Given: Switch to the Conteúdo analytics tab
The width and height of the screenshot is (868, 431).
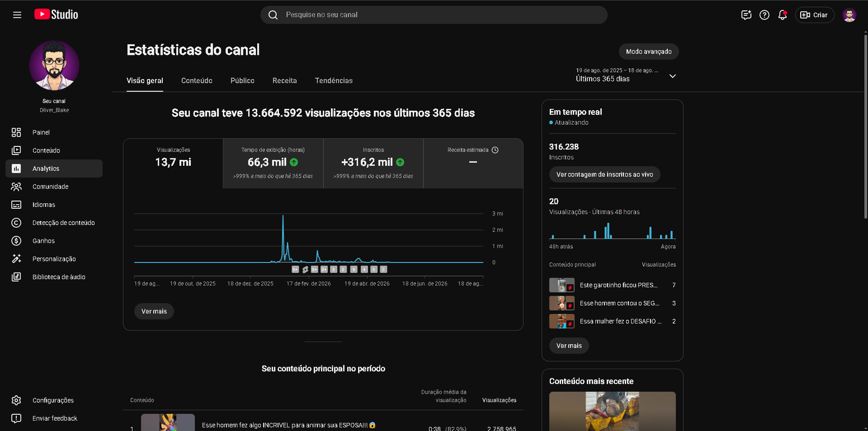Looking at the screenshot, I should [197, 81].
